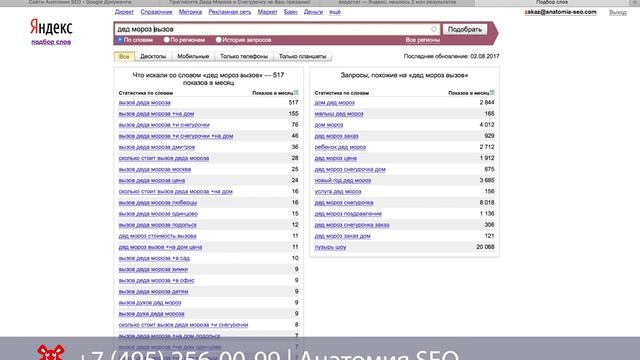Open the query вызов деда мороза люберцы
This screenshot has height=360, width=640.
coord(158,203)
